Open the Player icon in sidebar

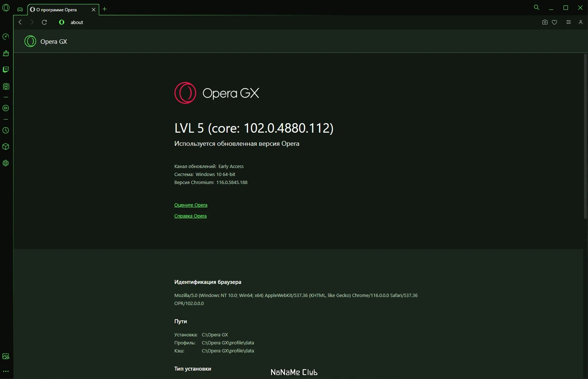tap(6, 108)
